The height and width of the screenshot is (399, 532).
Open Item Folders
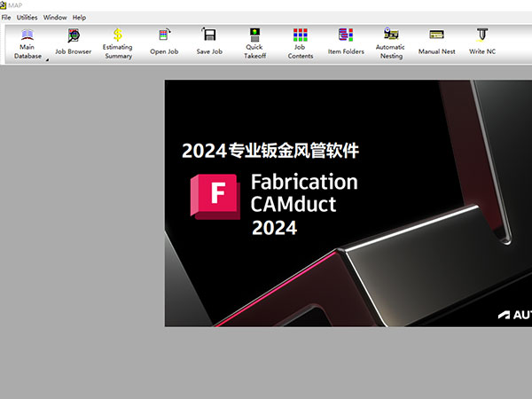(346, 43)
